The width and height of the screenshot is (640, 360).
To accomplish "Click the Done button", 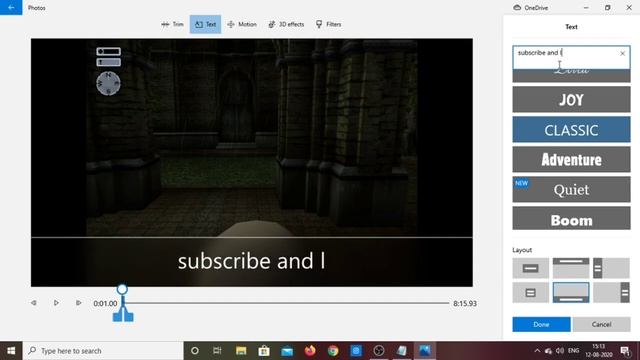I will [541, 324].
